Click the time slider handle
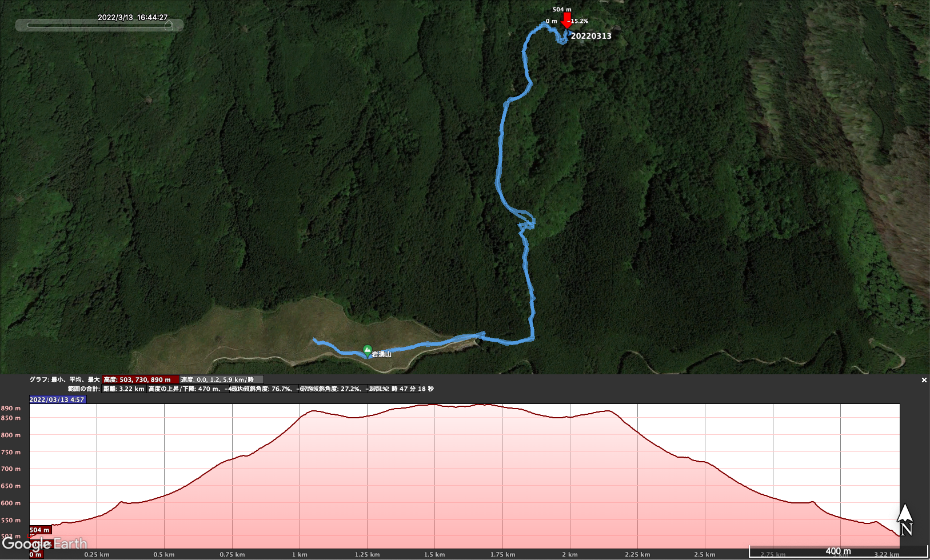The height and width of the screenshot is (560, 930). (x=169, y=25)
